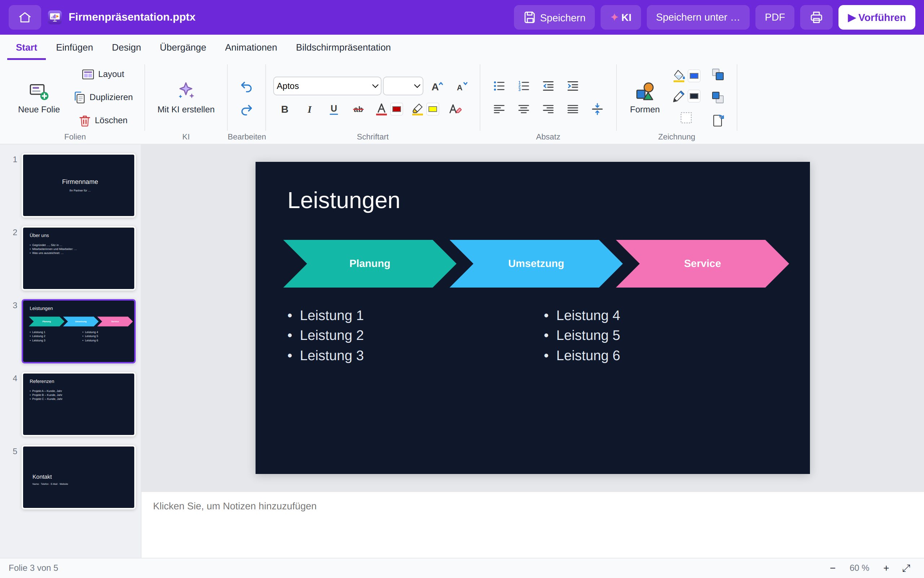Send the shape to the back
Viewport: 924px width, 578px height.
[x=718, y=97]
